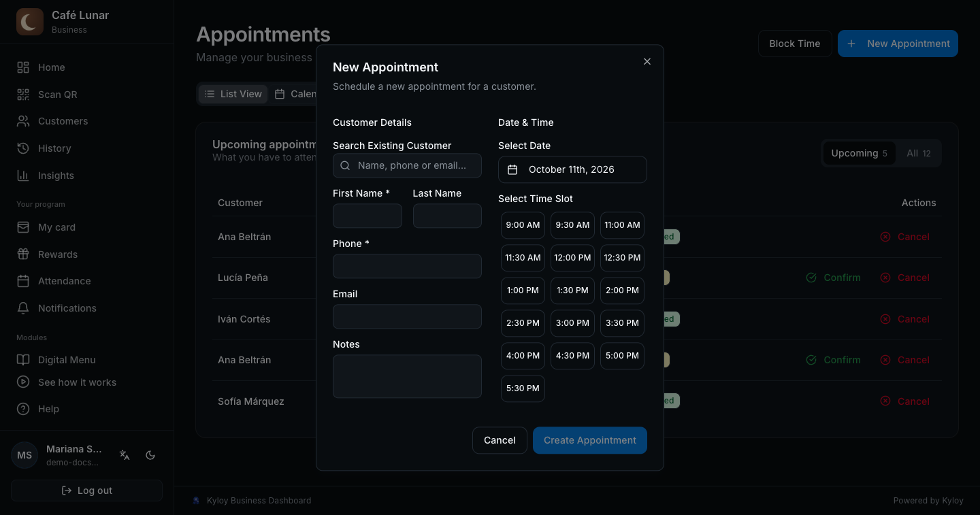Cancel Iván Cortés's appointment
This screenshot has height=515, width=980.
coord(904,319)
